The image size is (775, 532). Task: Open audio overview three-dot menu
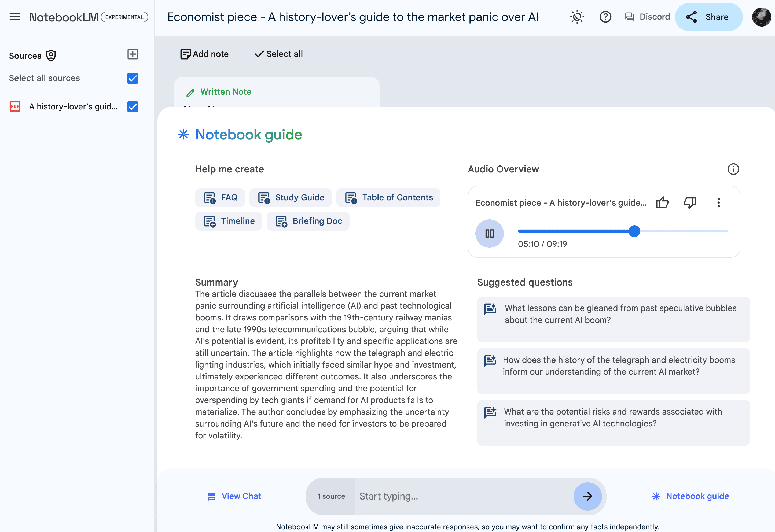click(x=719, y=203)
